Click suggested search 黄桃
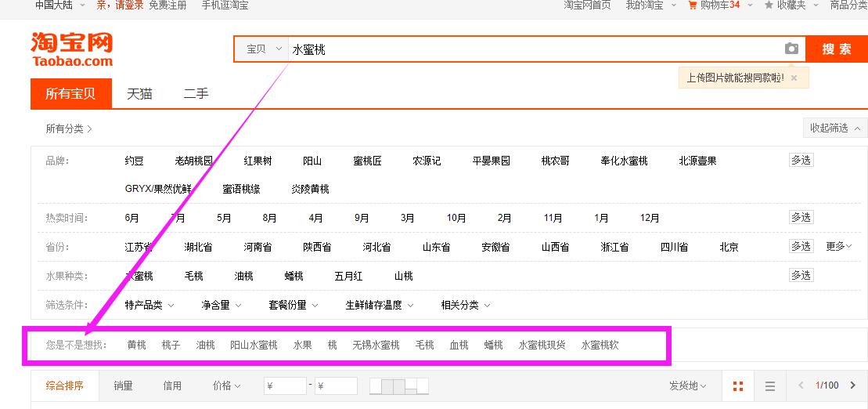 (x=137, y=345)
